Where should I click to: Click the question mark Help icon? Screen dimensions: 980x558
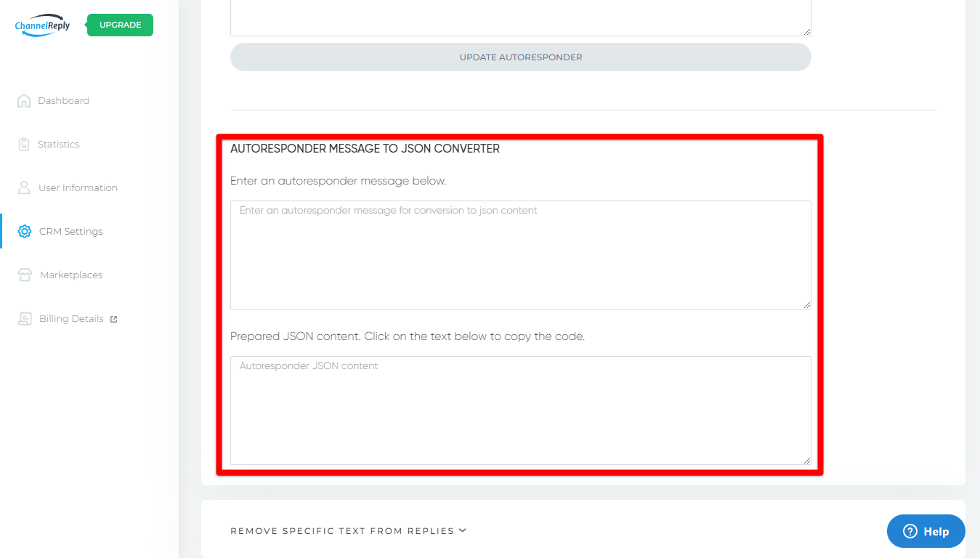910,531
